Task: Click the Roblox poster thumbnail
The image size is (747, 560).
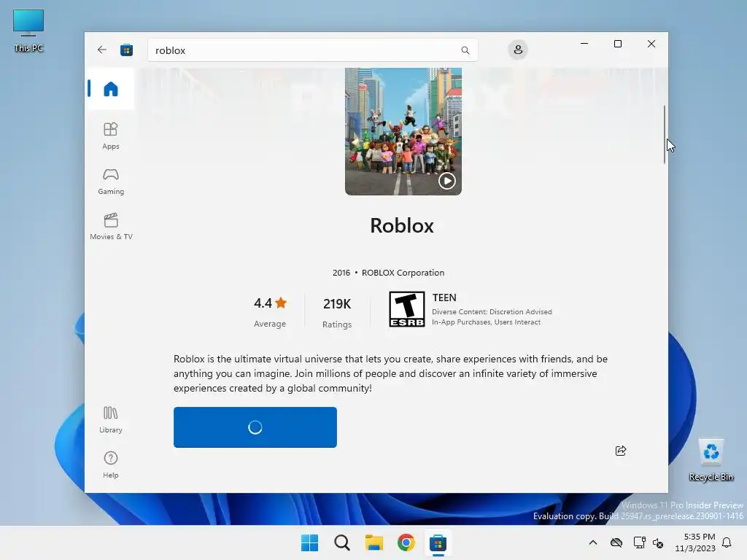Action: 403,131
